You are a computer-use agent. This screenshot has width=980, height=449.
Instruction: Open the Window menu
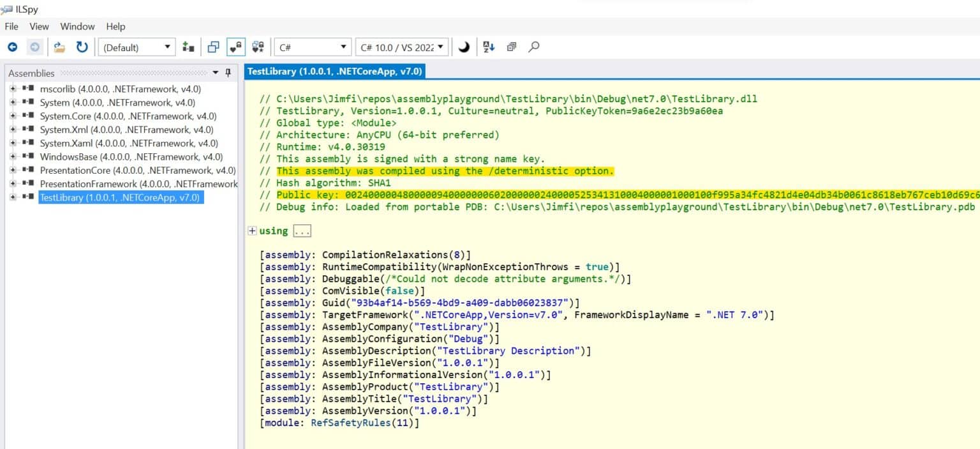(x=77, y=26)
